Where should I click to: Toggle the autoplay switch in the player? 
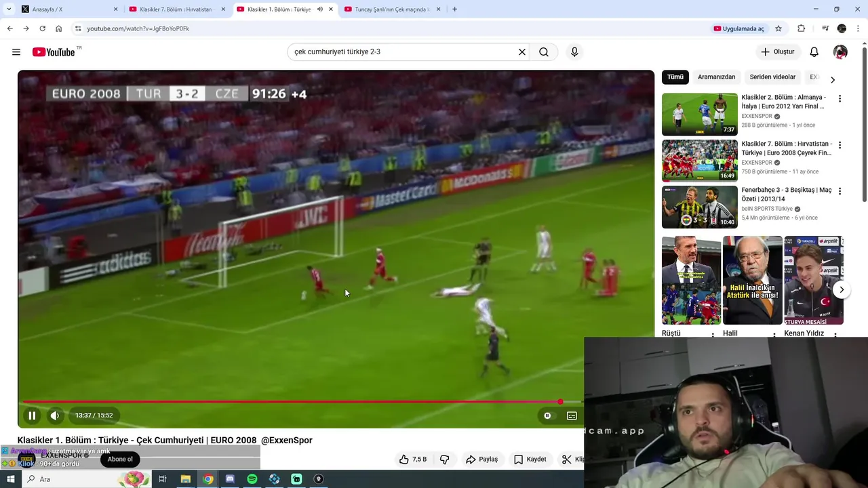pyautogui.click(x=547, y=415)
